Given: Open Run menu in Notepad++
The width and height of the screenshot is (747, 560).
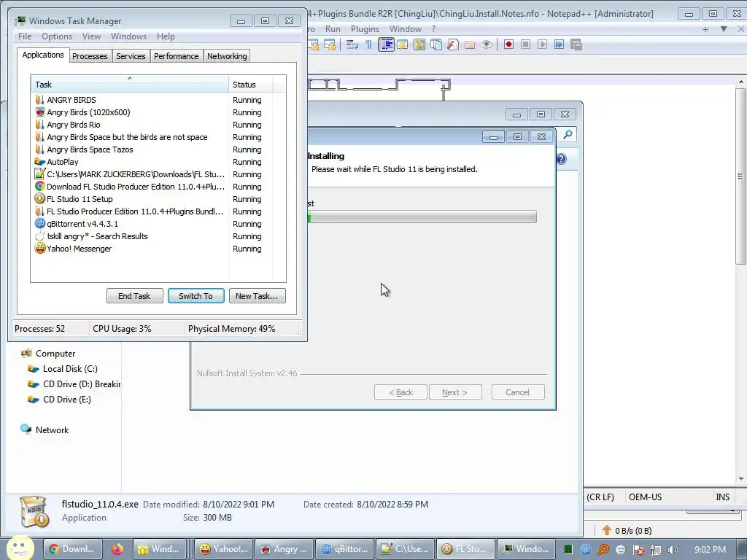Looking at the screenshot, I should (333, 29).
